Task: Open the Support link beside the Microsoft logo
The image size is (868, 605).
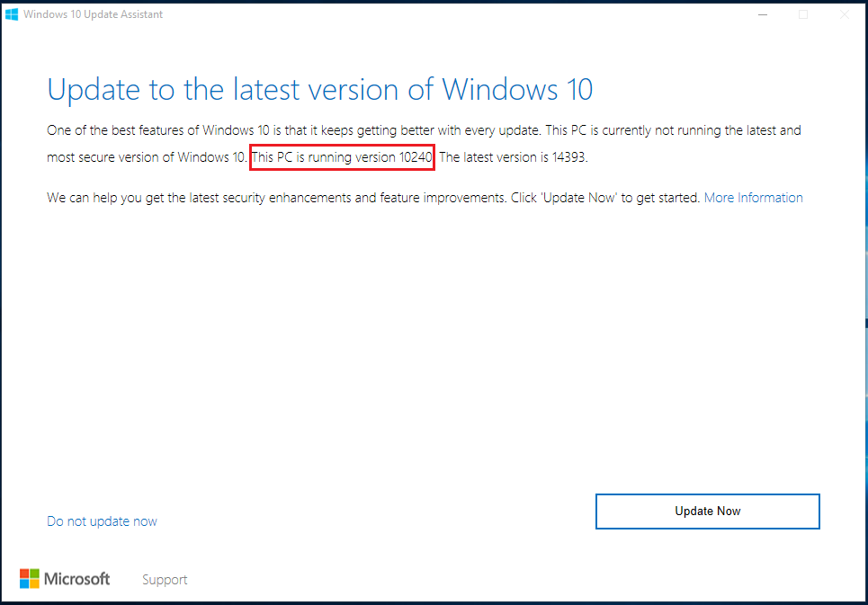Action: pos(165,580)
